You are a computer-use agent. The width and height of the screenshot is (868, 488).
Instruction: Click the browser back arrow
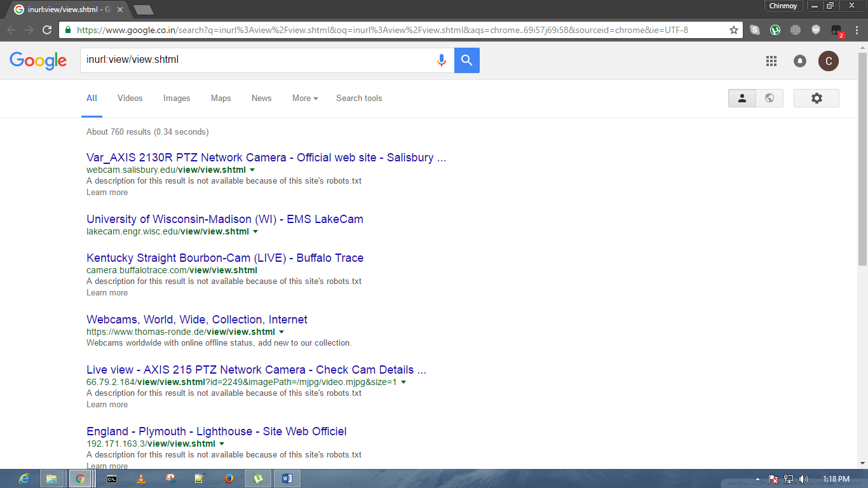point(11,30)
